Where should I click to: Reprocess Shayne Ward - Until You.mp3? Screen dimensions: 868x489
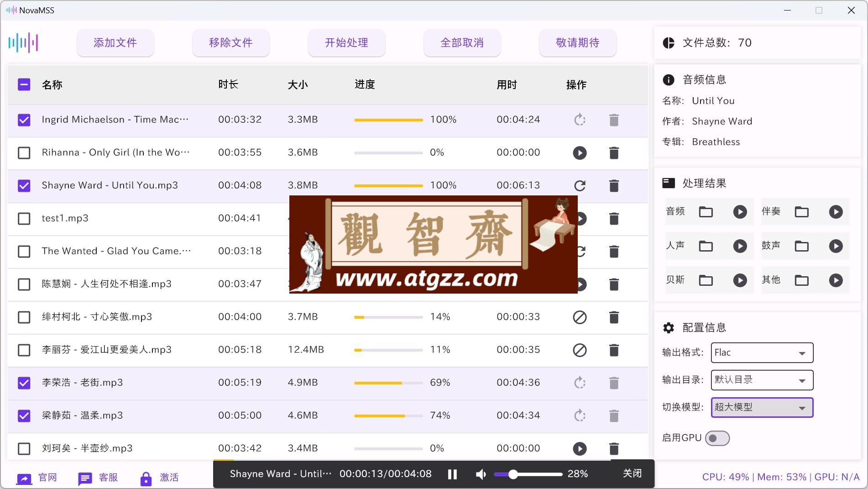580,185
